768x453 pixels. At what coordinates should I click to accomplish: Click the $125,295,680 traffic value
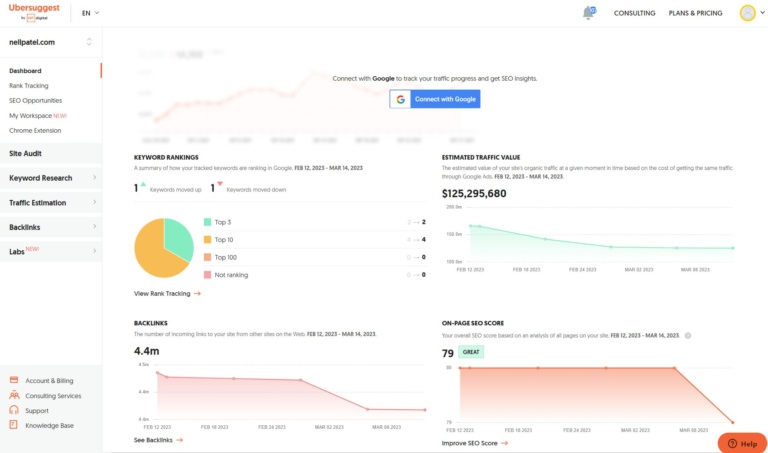coord(474,193)
